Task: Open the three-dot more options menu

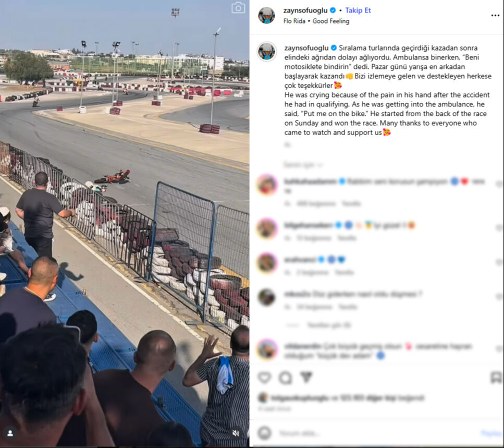Action: (495, 16)
